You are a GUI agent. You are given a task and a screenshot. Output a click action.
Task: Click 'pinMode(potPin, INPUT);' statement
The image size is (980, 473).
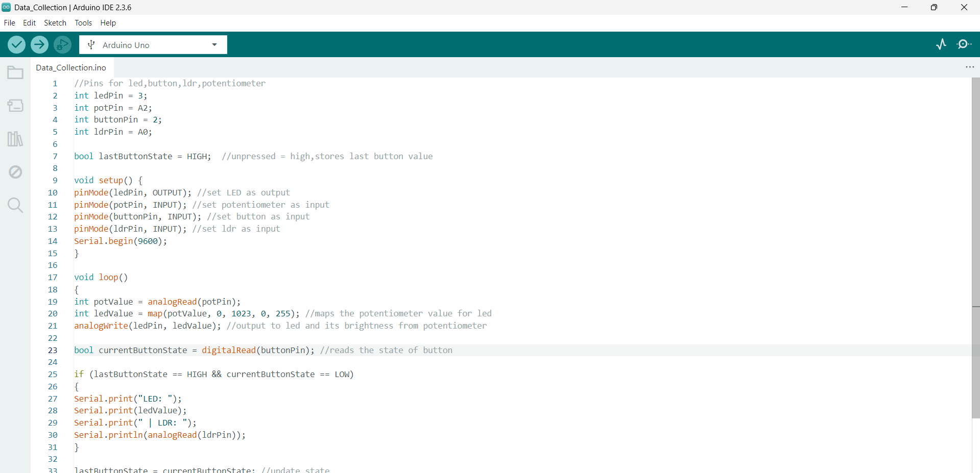[130, 205]
